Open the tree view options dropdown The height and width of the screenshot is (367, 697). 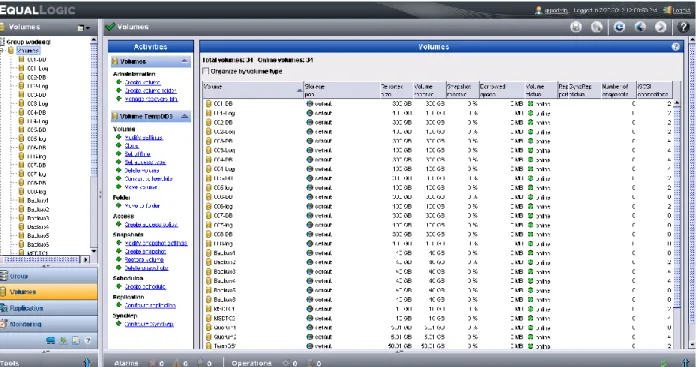83,28
